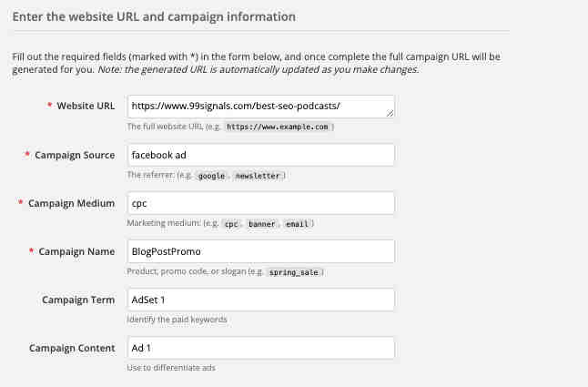The width and height of the screenshot is (588, 387).
Task: Click the Website URL label
Action: click(86, 107)
